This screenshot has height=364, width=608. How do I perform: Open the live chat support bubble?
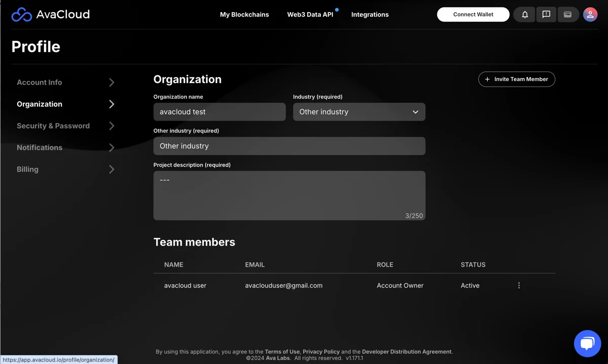[x=587, y=344]
